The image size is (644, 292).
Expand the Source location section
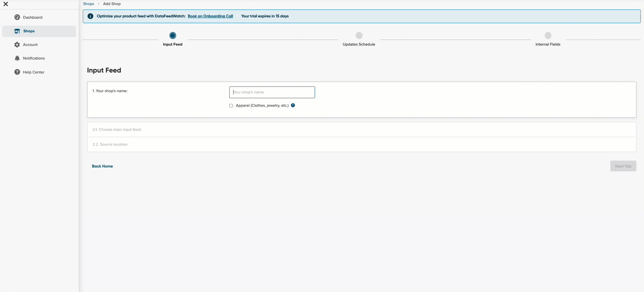(362, 144)
